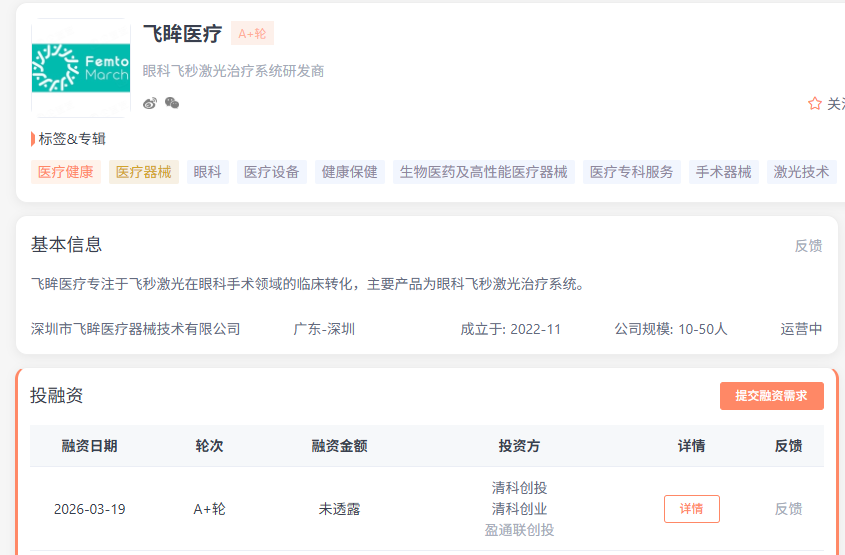This screenshot has height=555, width=845.
Task: Select the 基本信息 heading
Action: pos(66,244)
